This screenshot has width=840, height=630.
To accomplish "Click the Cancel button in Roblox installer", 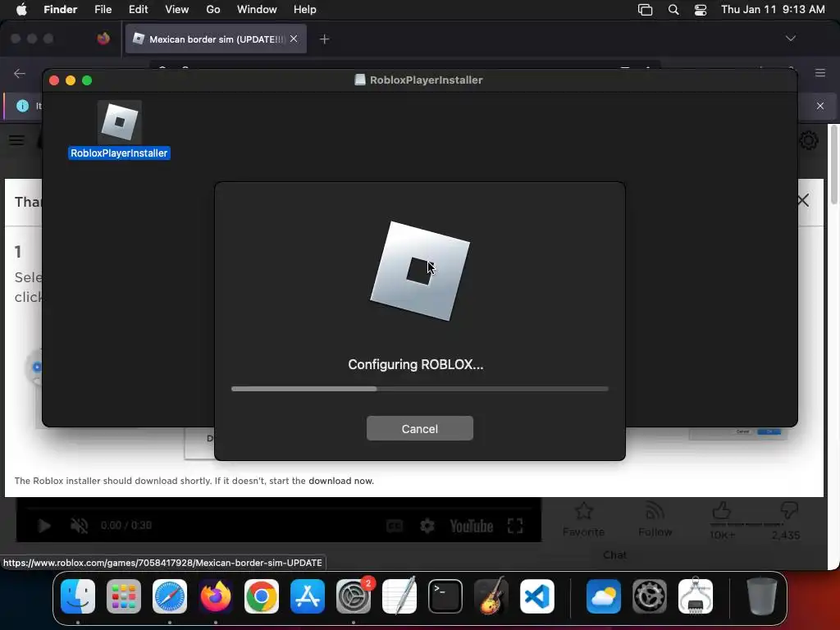I will coord(419,428).
